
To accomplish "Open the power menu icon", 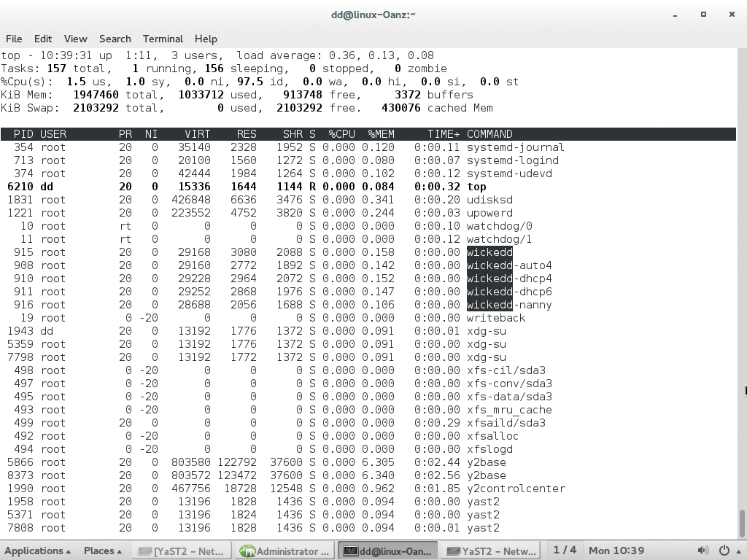I will (x=724, y=551).
